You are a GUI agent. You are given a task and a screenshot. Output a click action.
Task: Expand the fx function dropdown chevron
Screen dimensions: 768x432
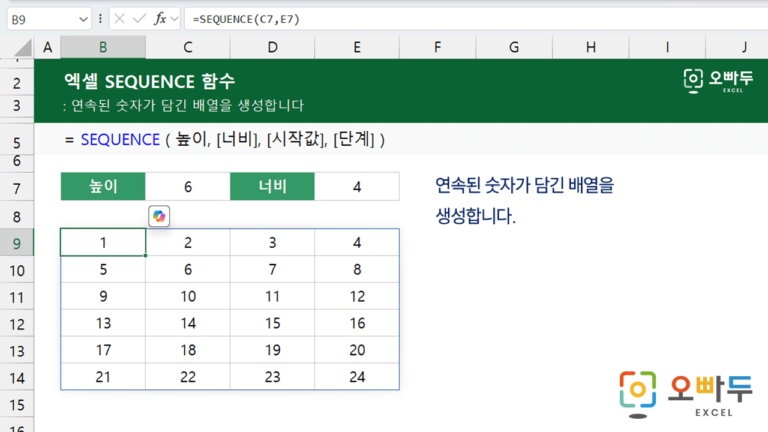click(174, 19)
